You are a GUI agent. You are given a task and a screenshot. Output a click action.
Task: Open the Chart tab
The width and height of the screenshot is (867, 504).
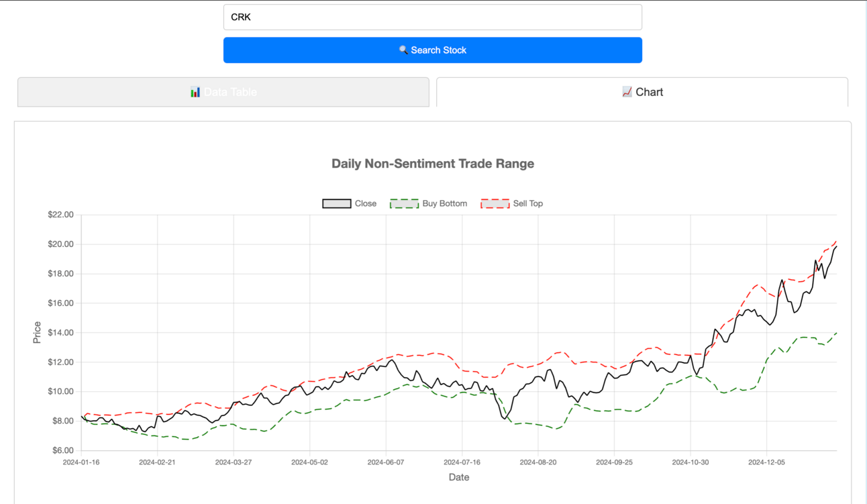[x=642, y=92]
